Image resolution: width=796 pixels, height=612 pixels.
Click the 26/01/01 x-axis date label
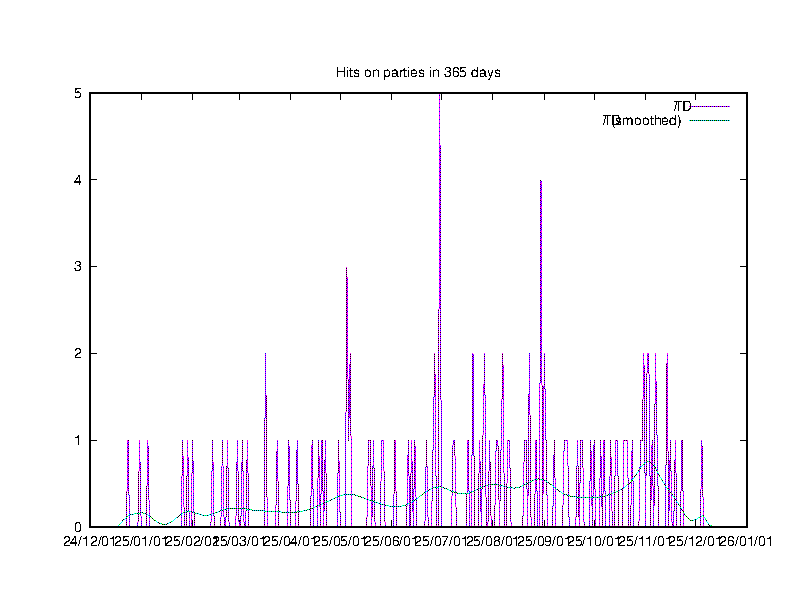746,542
